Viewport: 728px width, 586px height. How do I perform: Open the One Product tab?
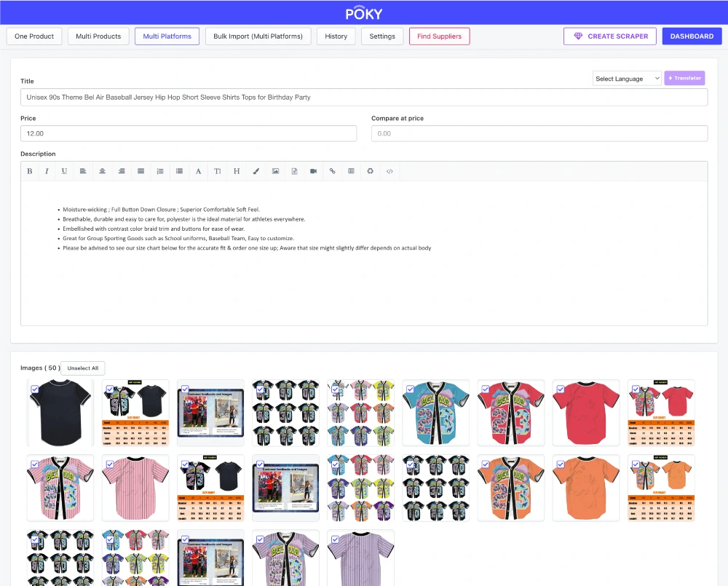coord(34,36)
